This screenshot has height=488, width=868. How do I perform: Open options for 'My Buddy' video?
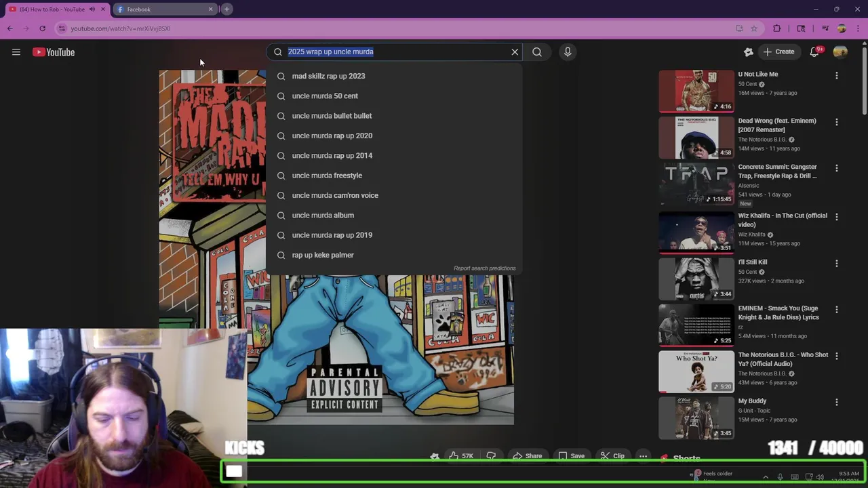[836, 402]
